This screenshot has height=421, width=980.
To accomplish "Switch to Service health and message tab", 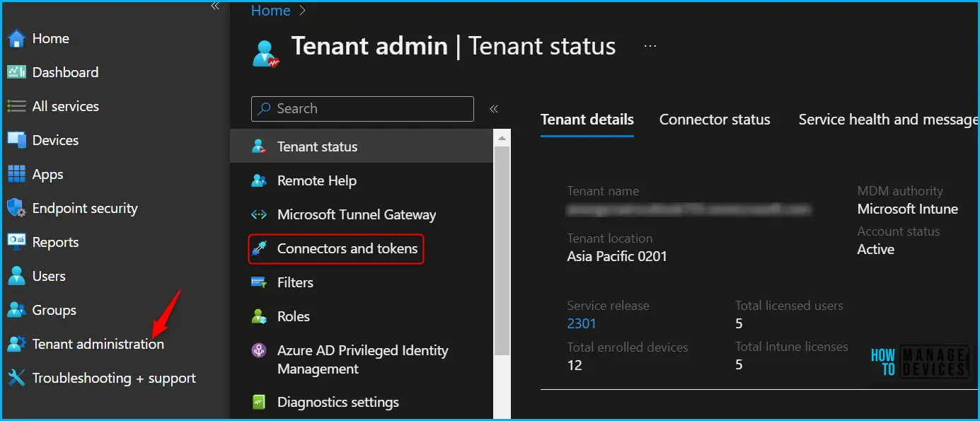I will pyautogui.click(x=889, y=120).
